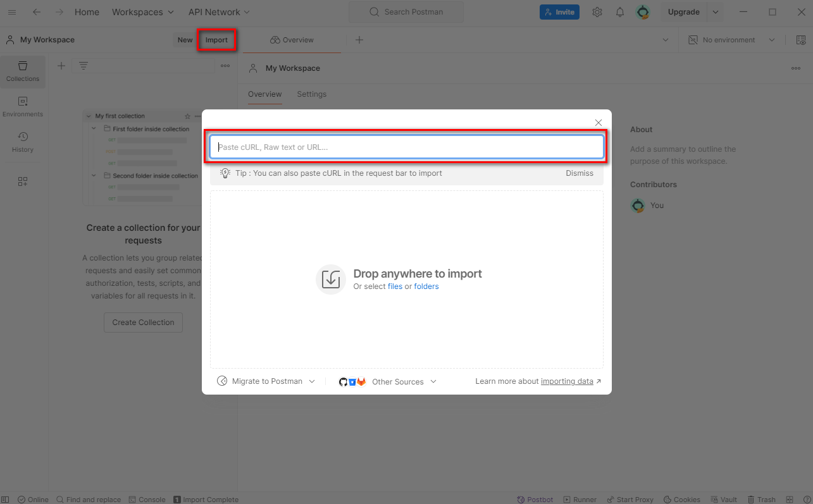Click the Paste cURL, Raw text or URL field
The width and height of the screenshot is (813, 504).
coord(407,147)
